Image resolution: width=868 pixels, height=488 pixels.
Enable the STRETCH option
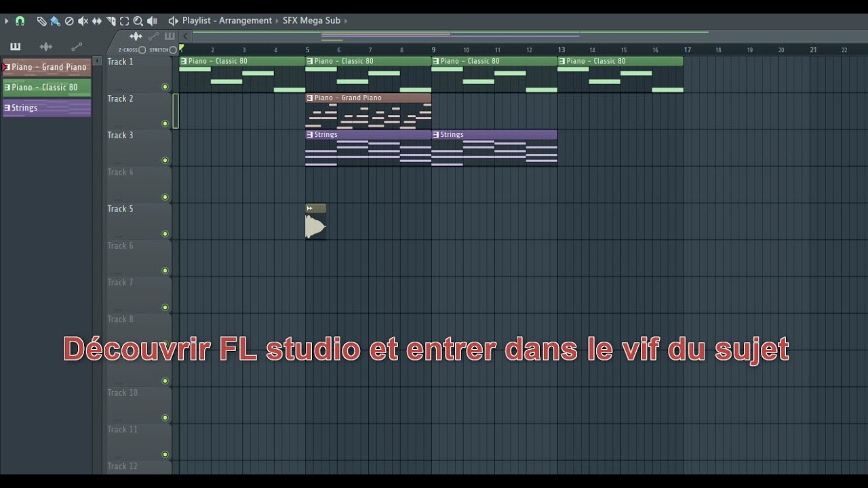(x=173, y=50)
